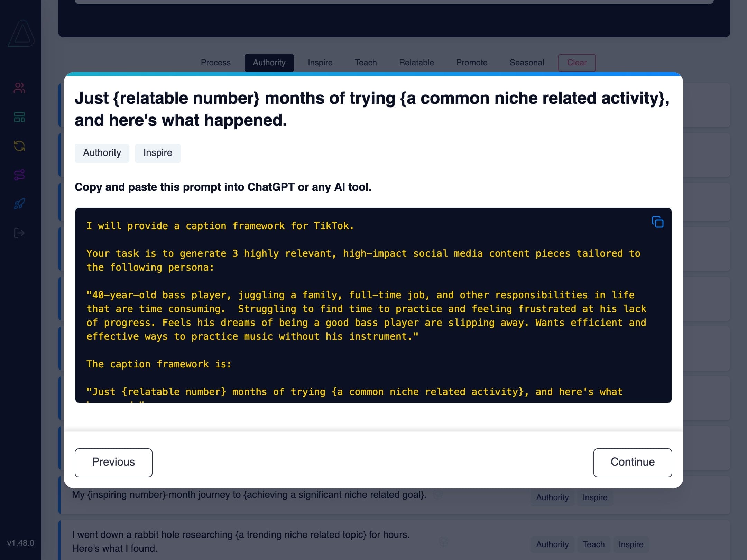747x560 pixels.
Task: Open the users/personas sidebar icon
Action: tap(19, 88)
